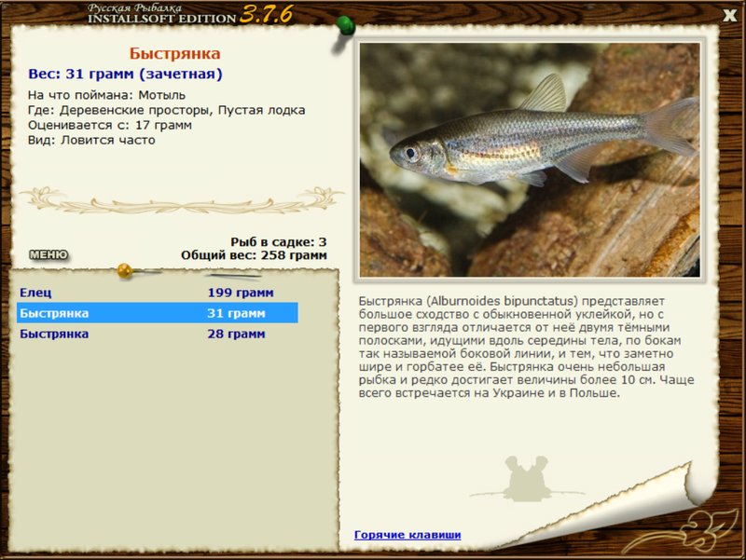Click the Рыб в садке: 3 label
746x560 pixels.
278,242
